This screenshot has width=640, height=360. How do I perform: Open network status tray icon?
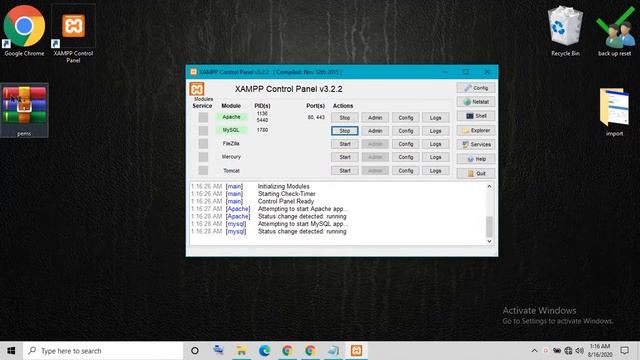pyautogui.click(x=568, y=351)
